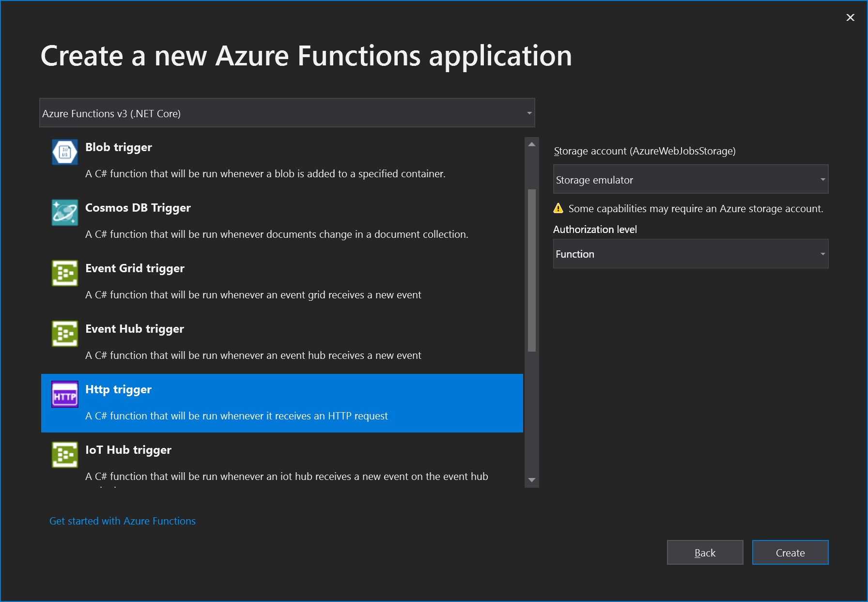The width and height of the screenshot is (868, 602).
Task: Click the Cosmos DB Trigger icon
Action: 65,213
